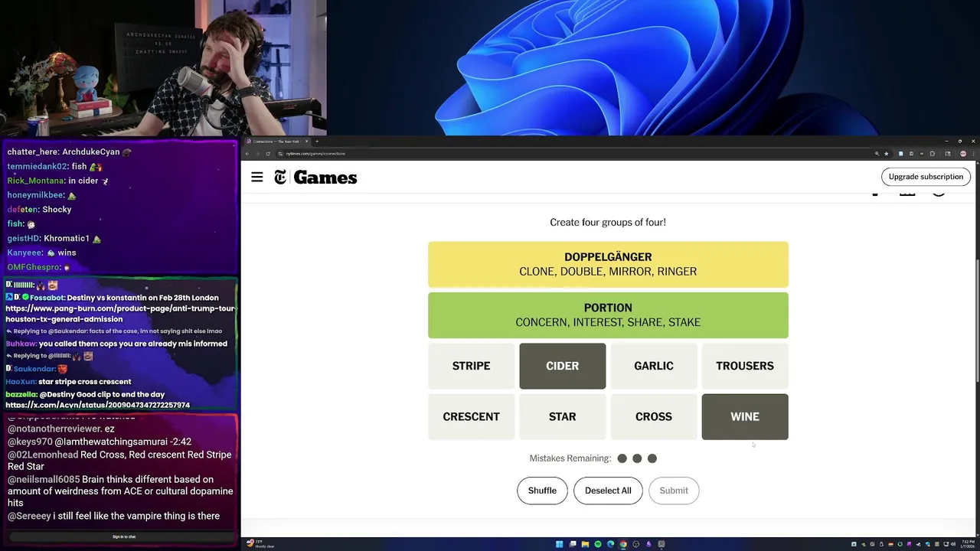Open the browser extensions icon
This screenshot has height=551, width=980.
click(x=932, y=154)
